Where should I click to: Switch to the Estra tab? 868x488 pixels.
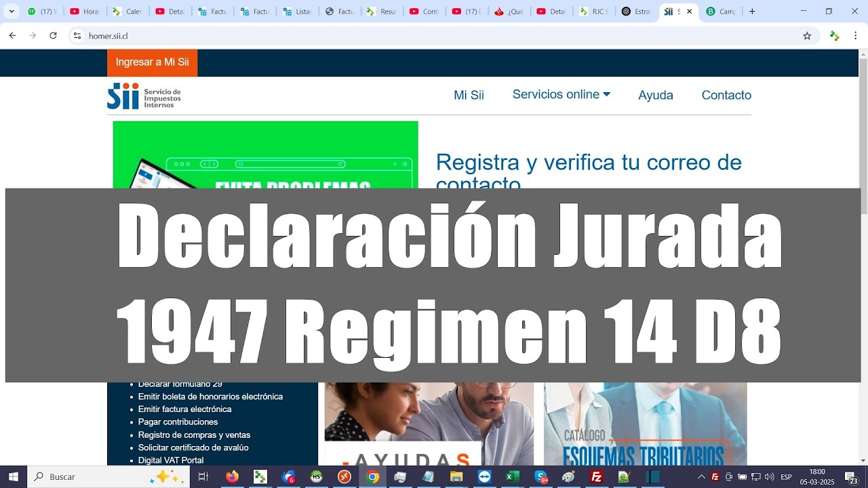(636, 12)
